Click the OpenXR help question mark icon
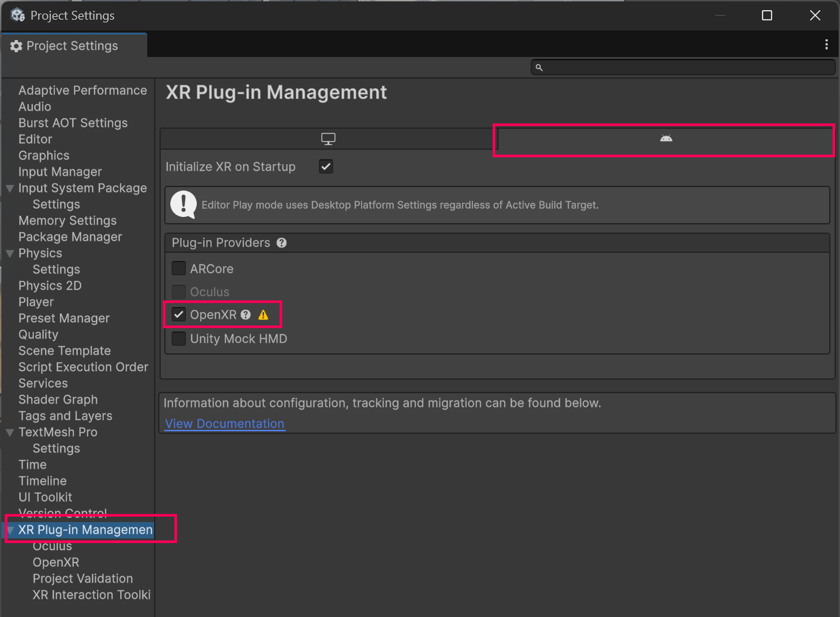This screenshot has width=840, height=617. tap(246, 315)
